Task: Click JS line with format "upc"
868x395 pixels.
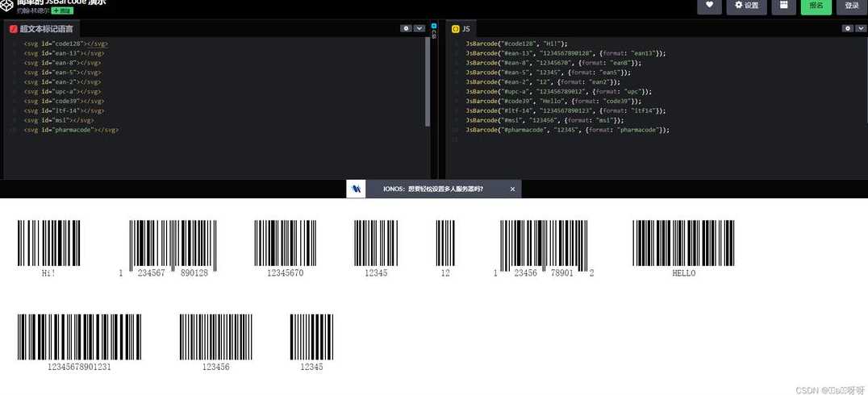Action: click(558, 91)
